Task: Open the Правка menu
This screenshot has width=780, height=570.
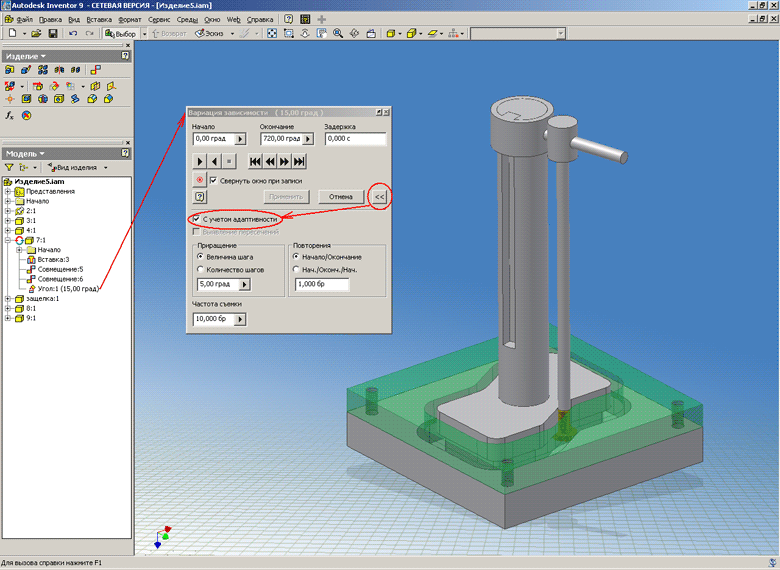Action: (x=50, y=20)
